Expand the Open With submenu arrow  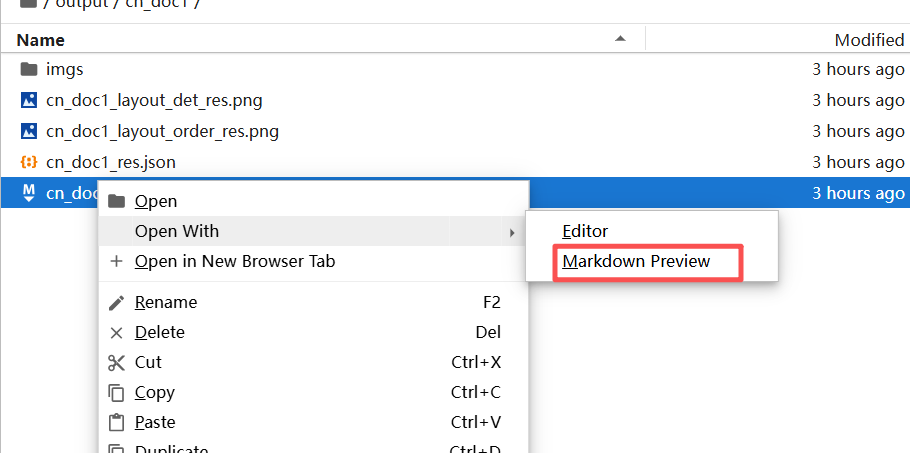click(512, 232)
